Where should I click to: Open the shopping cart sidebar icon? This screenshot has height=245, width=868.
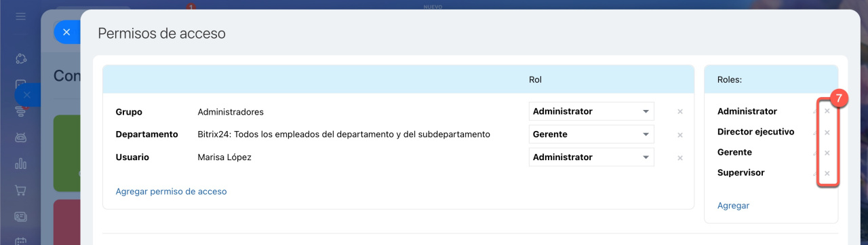point(21,190)
